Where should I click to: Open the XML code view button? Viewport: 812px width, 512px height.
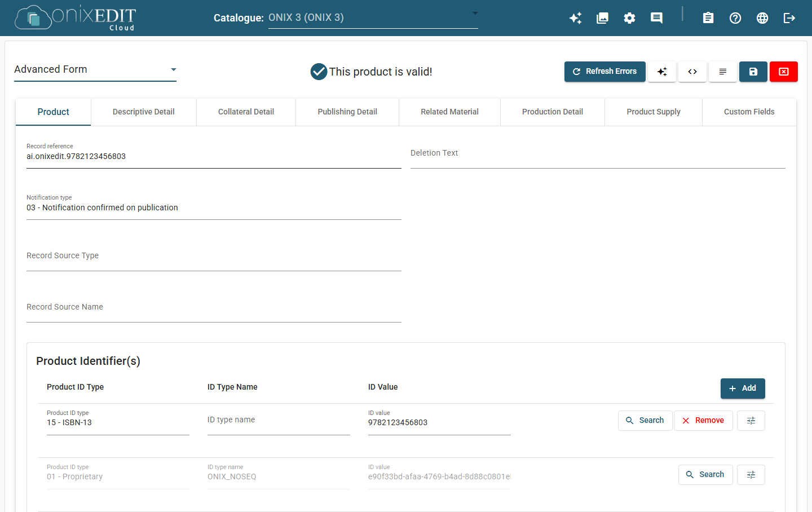pos(692,72)
